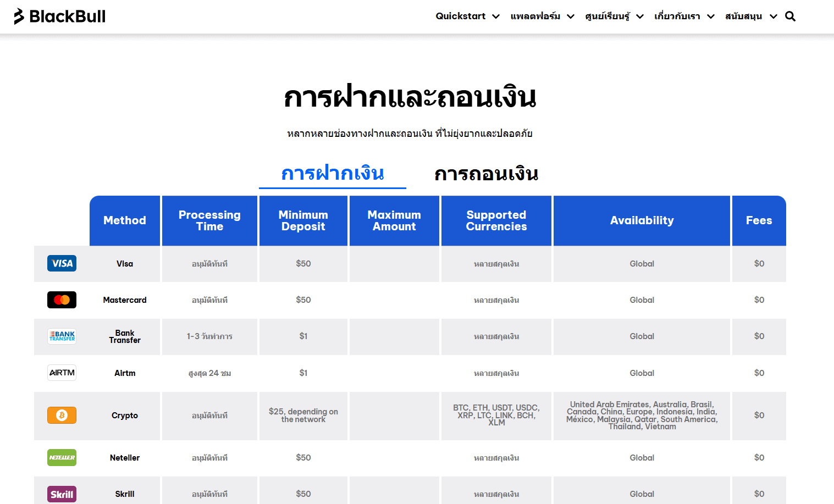Click the BlackBull logo

59,16
